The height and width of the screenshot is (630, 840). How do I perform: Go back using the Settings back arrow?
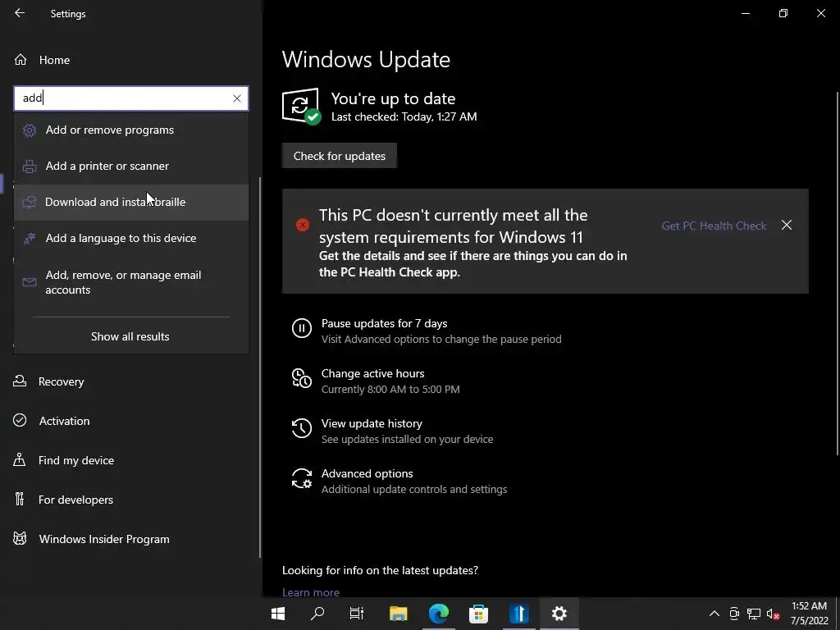[20, 13]
